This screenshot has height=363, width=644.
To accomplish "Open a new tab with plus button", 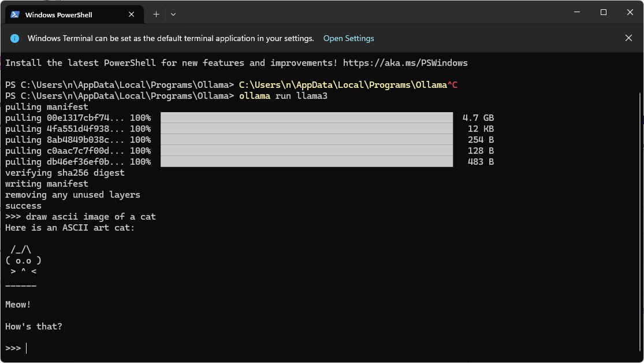I will pos(156,14).
